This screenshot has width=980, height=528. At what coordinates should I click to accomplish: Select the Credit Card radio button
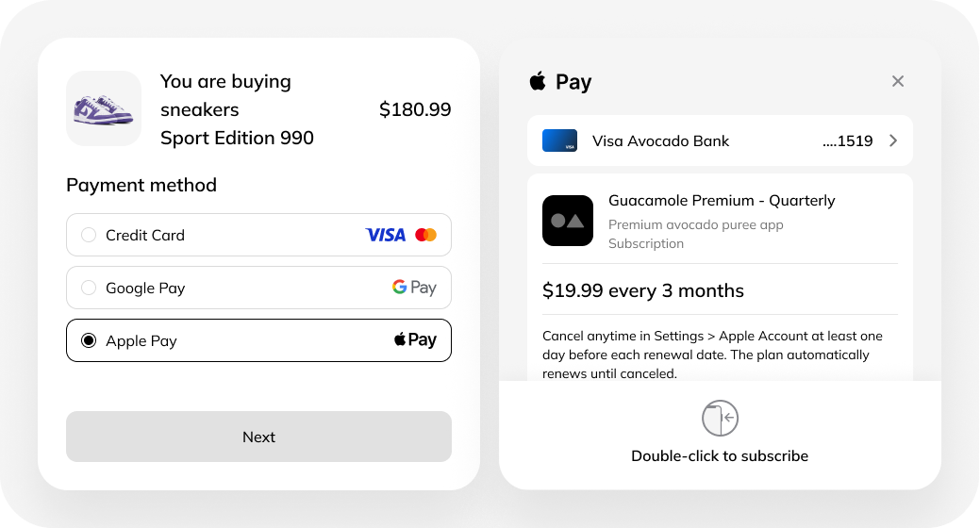pyautogui.click(x=89, y=235)
